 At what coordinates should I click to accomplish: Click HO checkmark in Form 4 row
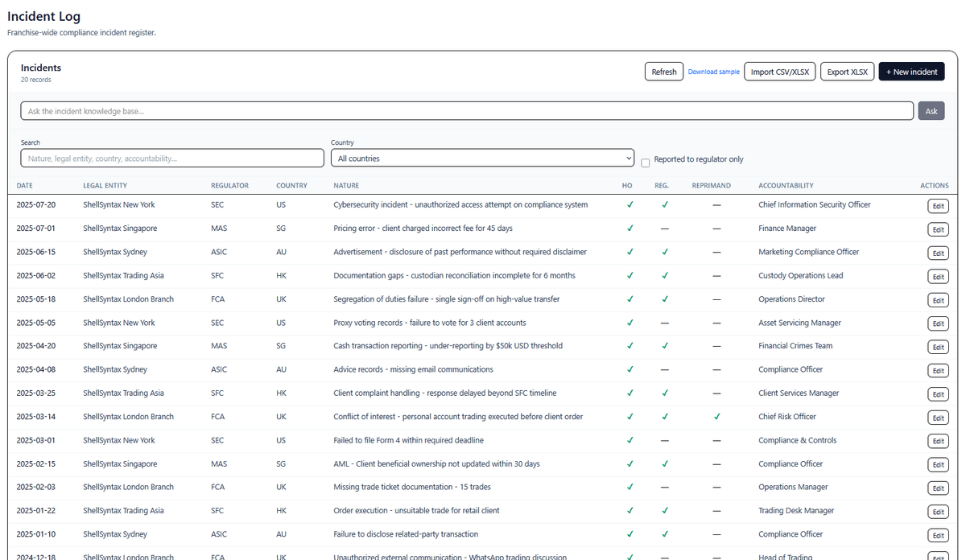(630, 440)
